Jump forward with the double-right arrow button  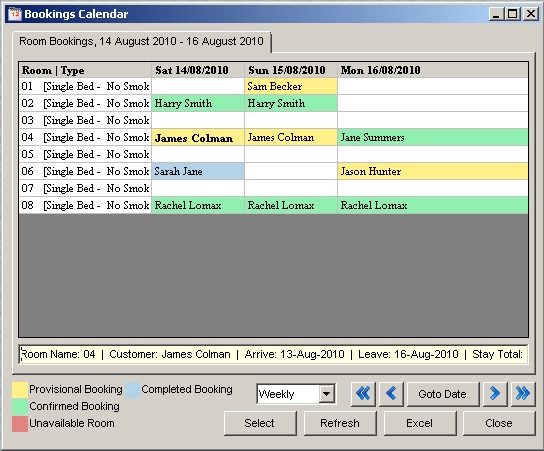point(523,394)
